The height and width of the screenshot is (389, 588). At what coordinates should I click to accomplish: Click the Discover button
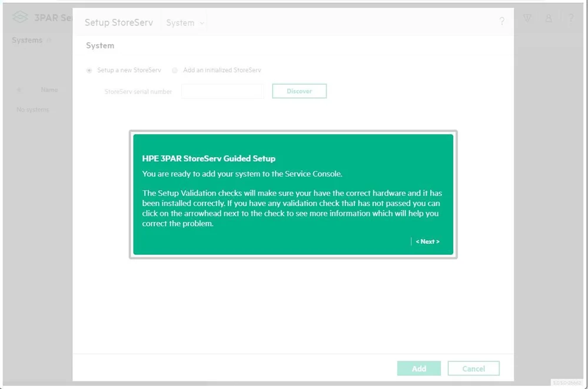pos(299,91)
